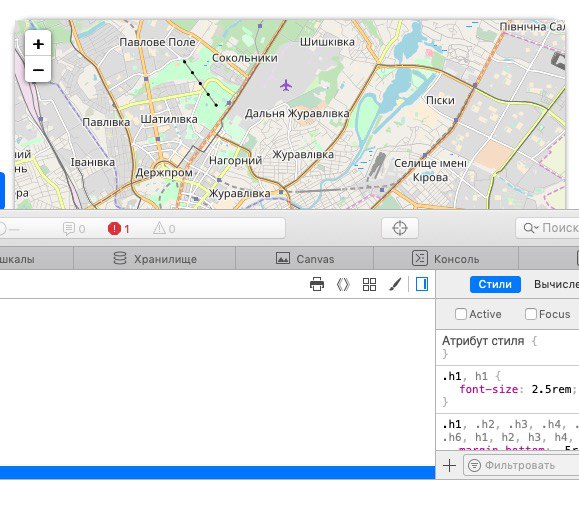Image resolution: width=579 pixels, height=509 pixels.
Task: Open the partially visible шкалы tab
Action: point(36,259)
